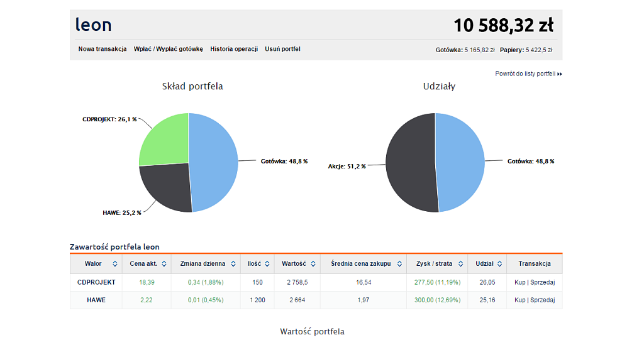The image size is (644, 340).
Task: Click green CDPROJEKT pie slice
Action: point(165,138)
